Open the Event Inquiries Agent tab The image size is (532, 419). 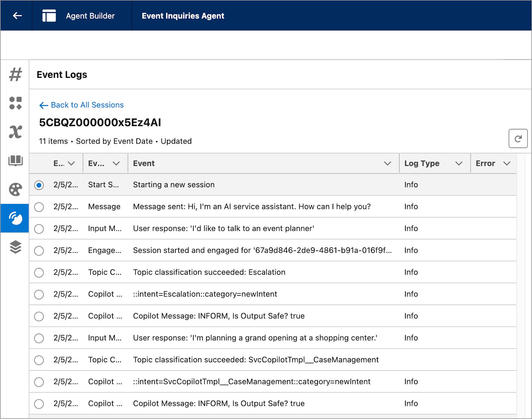(x=183, y=15)
